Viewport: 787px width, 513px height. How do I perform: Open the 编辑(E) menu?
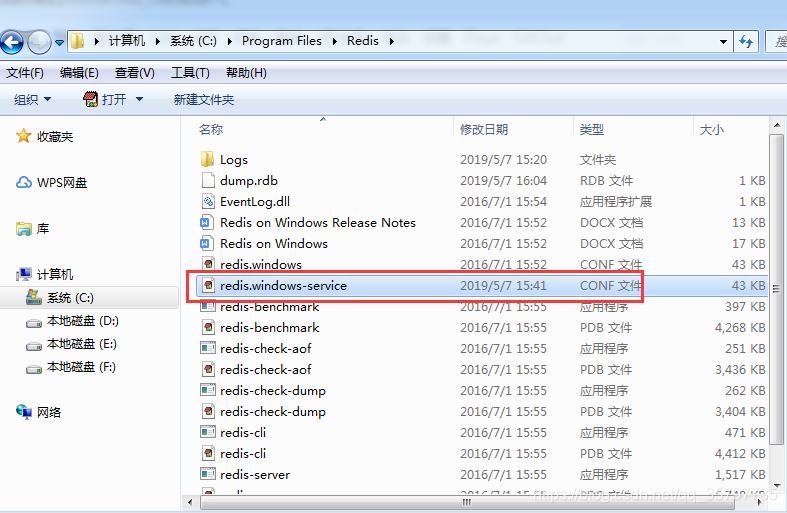(79, 73)
